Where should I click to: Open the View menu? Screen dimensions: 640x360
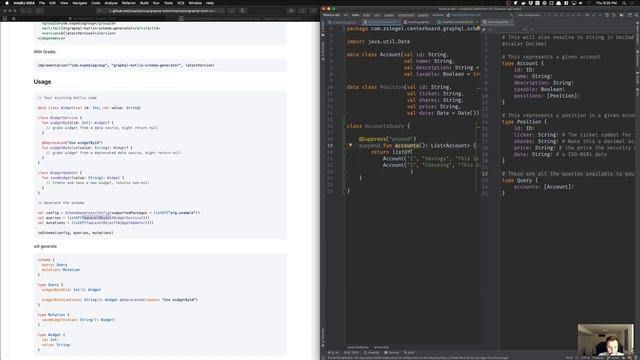point(64,3)
